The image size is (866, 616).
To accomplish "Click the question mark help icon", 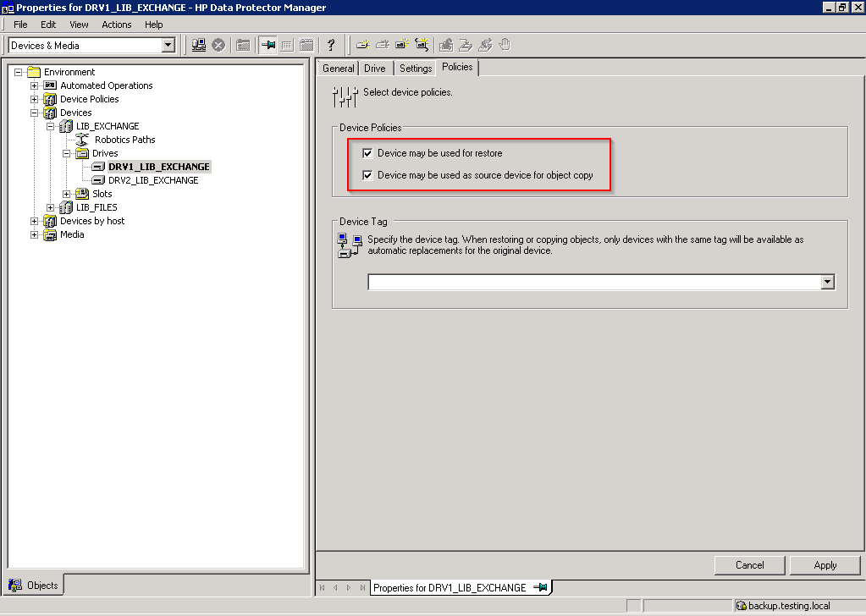I will point(331,45).
